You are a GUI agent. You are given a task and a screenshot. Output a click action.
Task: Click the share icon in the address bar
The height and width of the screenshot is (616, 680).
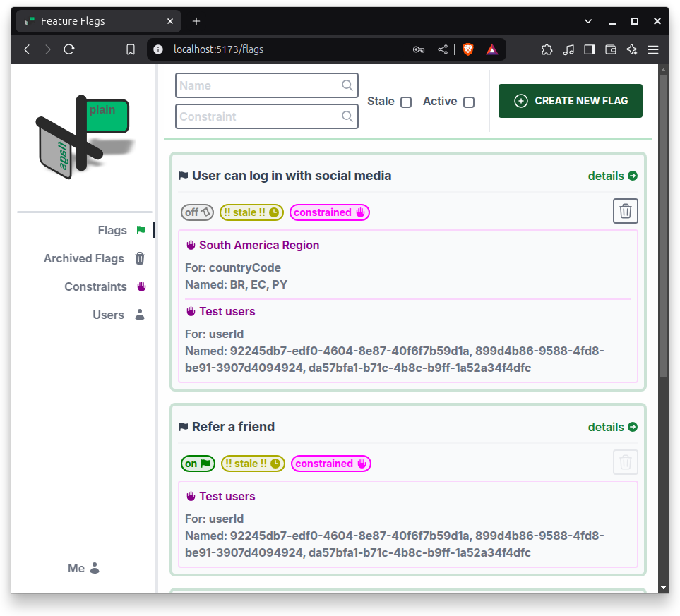click(x=443, y=49)
